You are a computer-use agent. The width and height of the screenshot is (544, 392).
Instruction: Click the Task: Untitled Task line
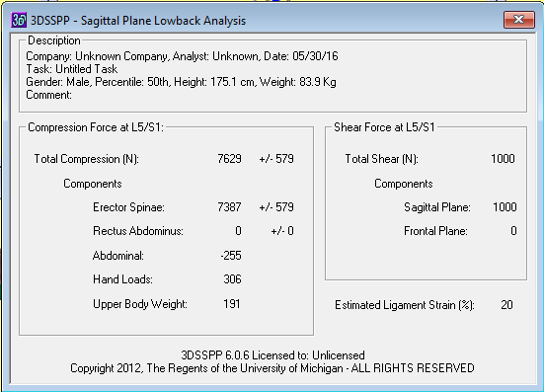pos(72,69)
